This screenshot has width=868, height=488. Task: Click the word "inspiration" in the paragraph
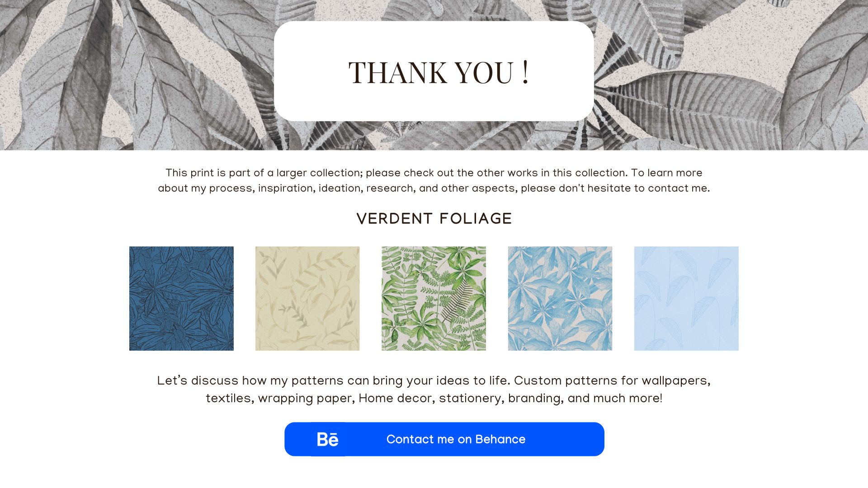(x=286, y=188)
